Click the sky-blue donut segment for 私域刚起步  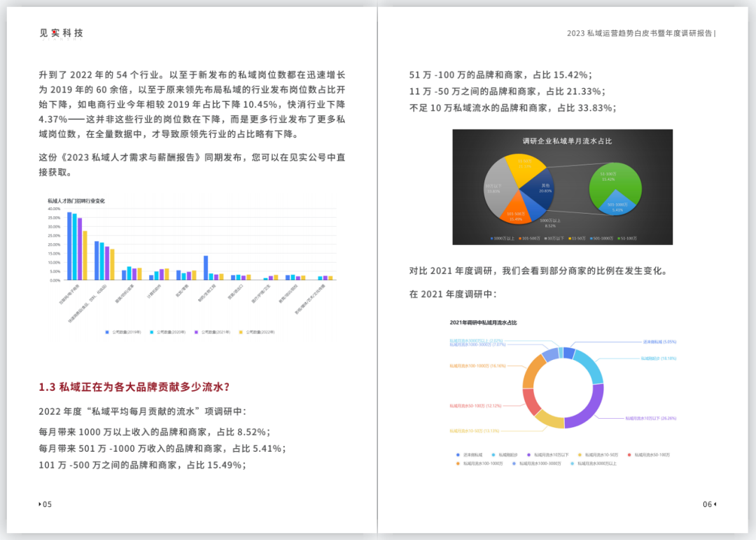click(x=591, y=366)
